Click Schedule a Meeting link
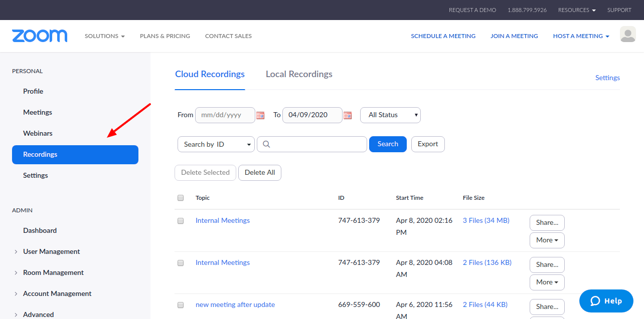The width and height of the screenshot is (644, 319). click(x=443, y=36)
